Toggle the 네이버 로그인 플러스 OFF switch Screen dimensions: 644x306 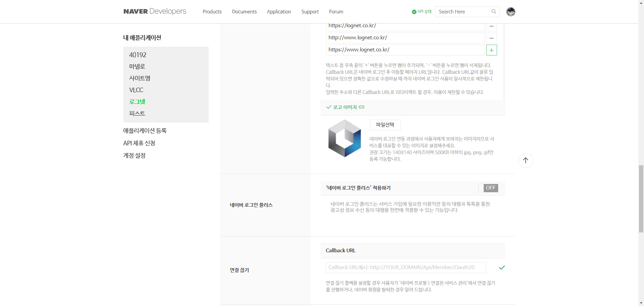pos(488,188)
